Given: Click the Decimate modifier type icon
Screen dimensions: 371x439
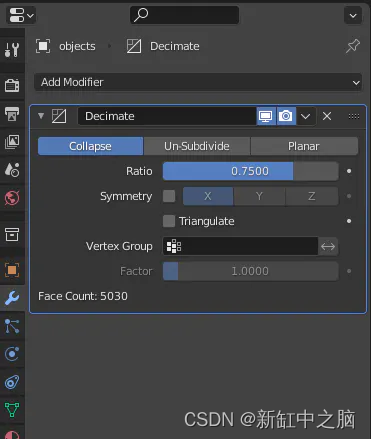Looking at the screenshot, I should [x=59, y=116].
